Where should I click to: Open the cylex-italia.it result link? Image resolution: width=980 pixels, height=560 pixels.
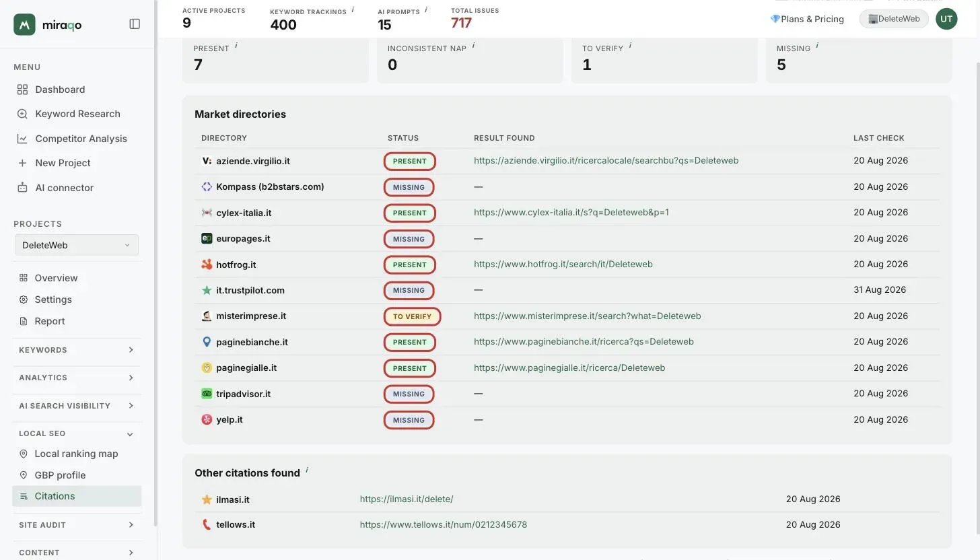click(571, 213)
